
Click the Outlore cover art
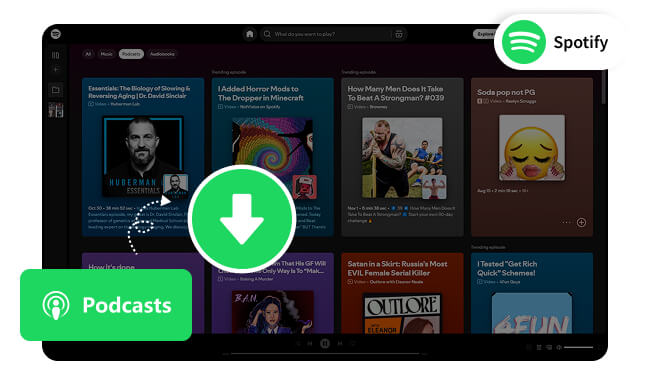(x=402, y=314)
